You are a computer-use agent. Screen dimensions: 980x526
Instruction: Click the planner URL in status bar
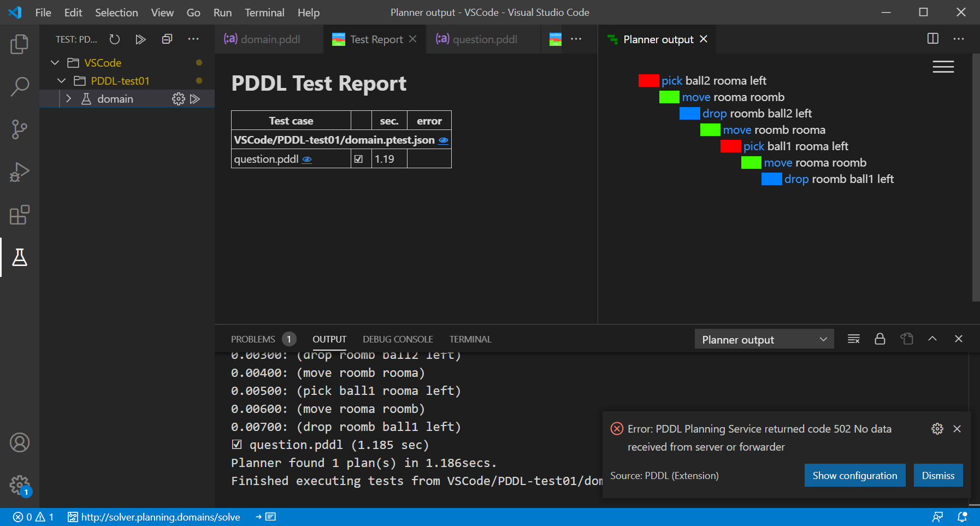click(x=154, y=517)
